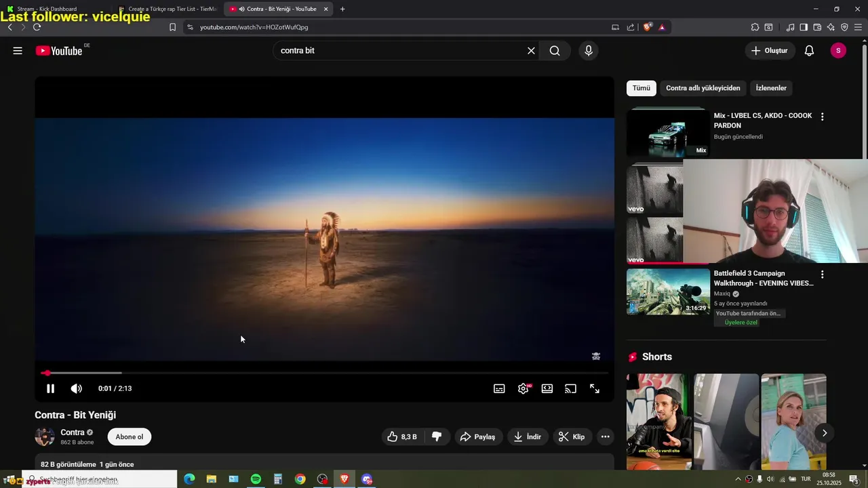Viewport: 868px width, 488px height.
Task: Open the Windows notification center
Action: [x=854, y=479]
